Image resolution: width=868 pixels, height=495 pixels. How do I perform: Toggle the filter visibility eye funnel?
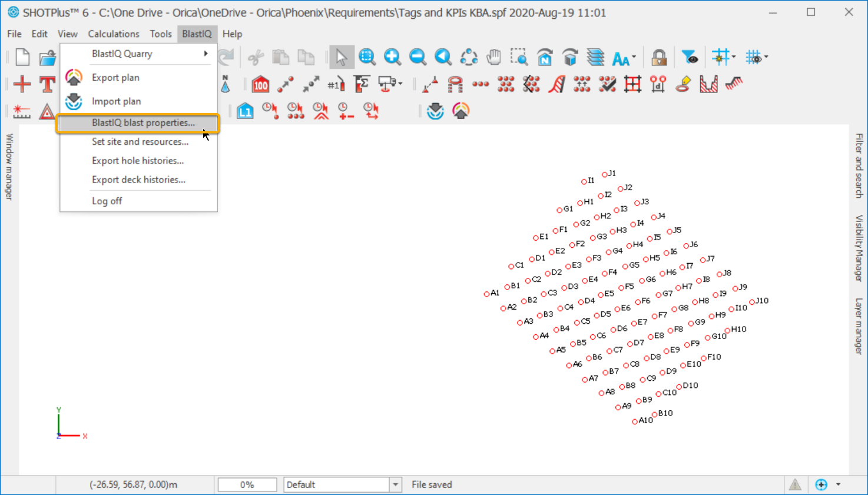coord(690,57)
